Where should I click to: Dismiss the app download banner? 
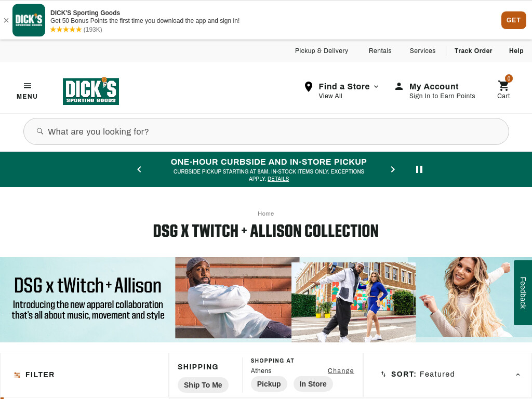[6, 20]
